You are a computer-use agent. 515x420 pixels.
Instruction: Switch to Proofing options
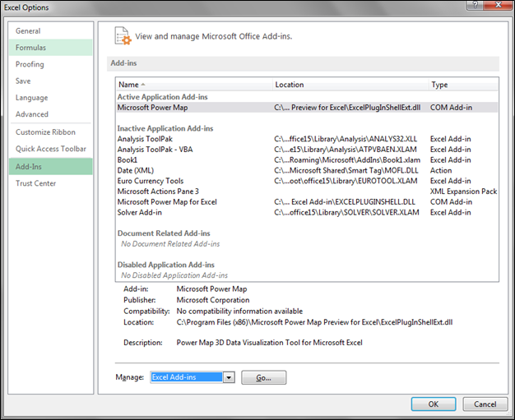click(x=50, y=64)
